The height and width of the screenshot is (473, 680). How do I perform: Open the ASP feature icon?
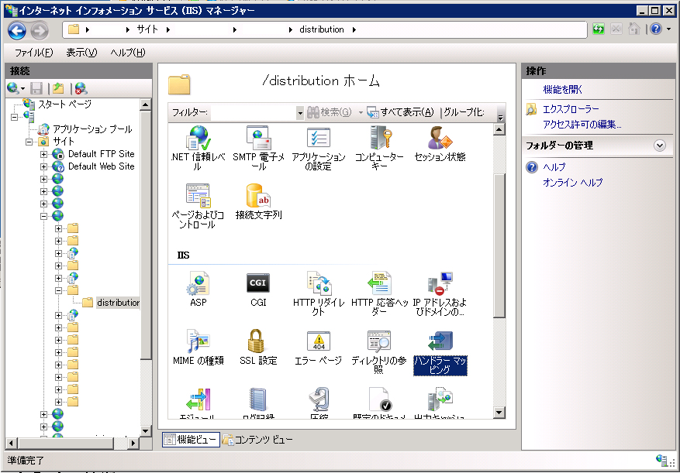[x=198, y=289]
